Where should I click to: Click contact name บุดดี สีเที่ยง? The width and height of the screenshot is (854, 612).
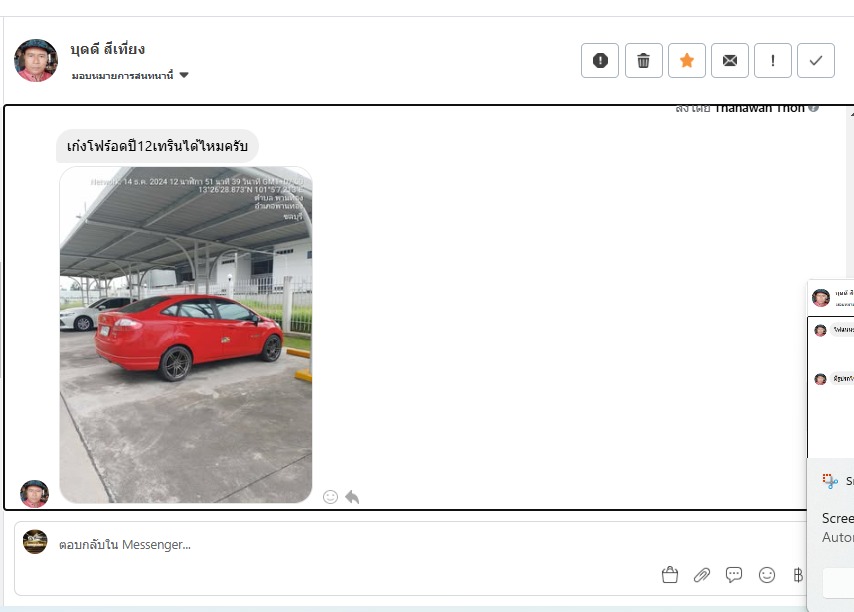pos(108,49)
